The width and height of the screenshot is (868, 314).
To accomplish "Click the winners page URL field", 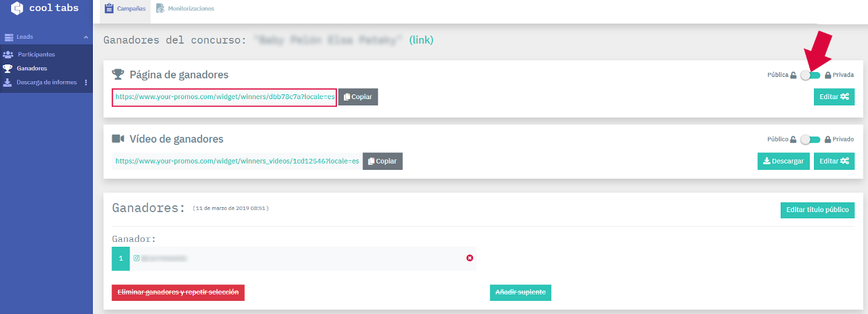I will point(224,97).
